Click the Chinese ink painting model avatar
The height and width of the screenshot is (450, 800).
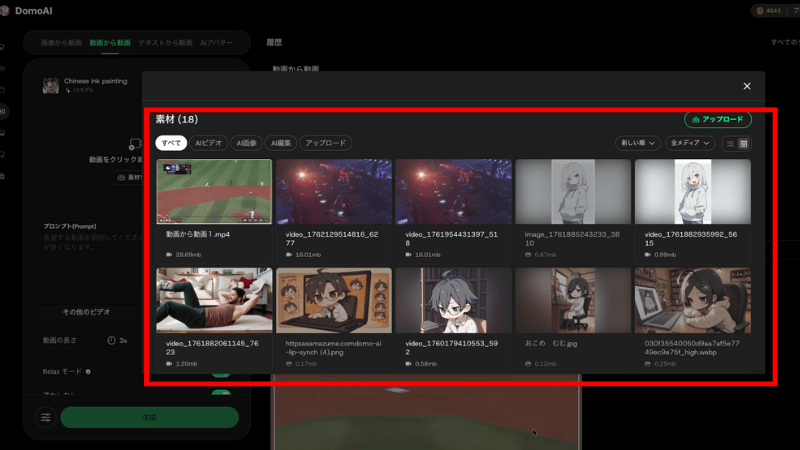pyautogui.click(x=51, y=86)
